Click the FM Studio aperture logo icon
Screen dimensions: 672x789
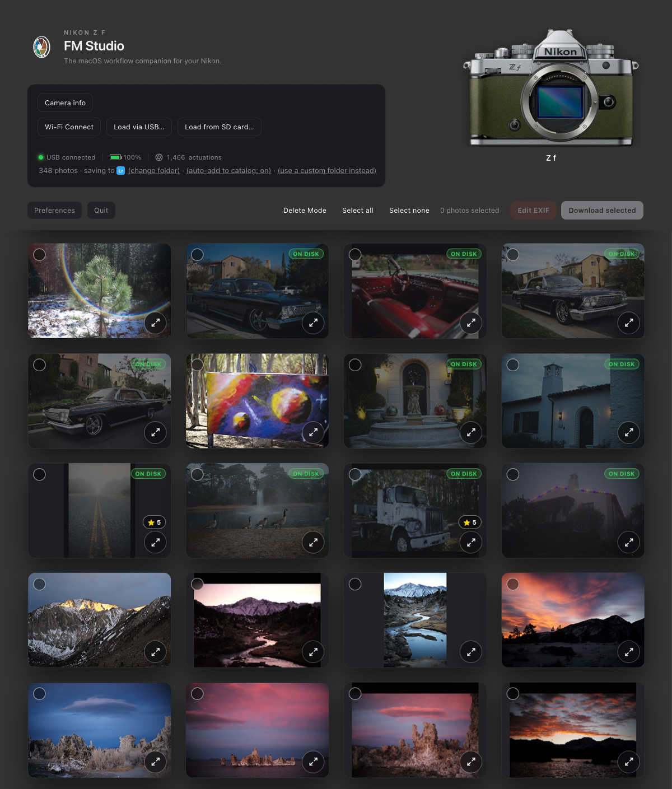pyautogui.click(x=41, y=47)
